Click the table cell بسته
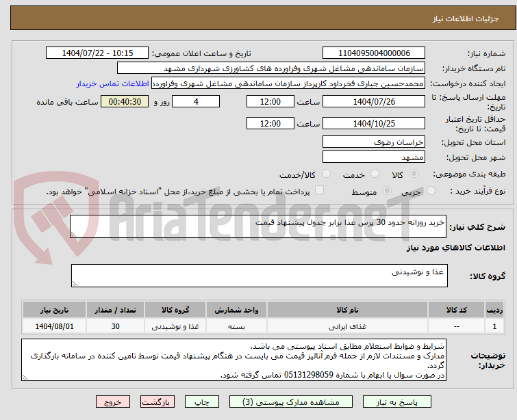The image size is (517, 420). coord(236,326)
